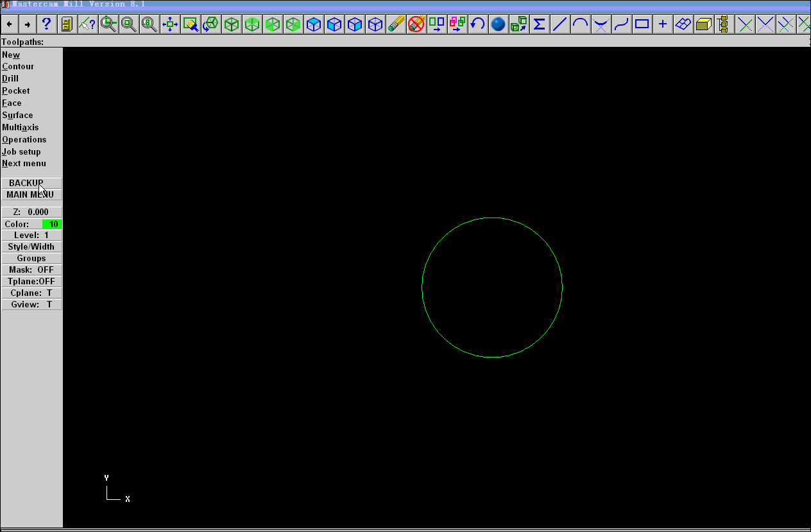Open the Style/Width button
The width and height of the screenshot is (811, 532).
click(x=31, y=247)
